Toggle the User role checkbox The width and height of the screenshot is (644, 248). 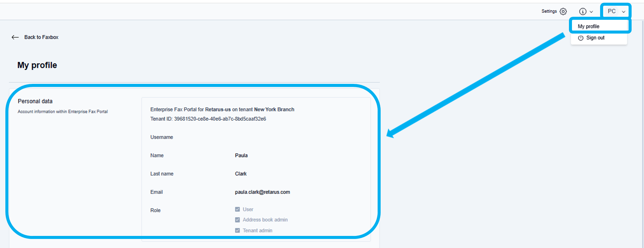tap(238, 209)
